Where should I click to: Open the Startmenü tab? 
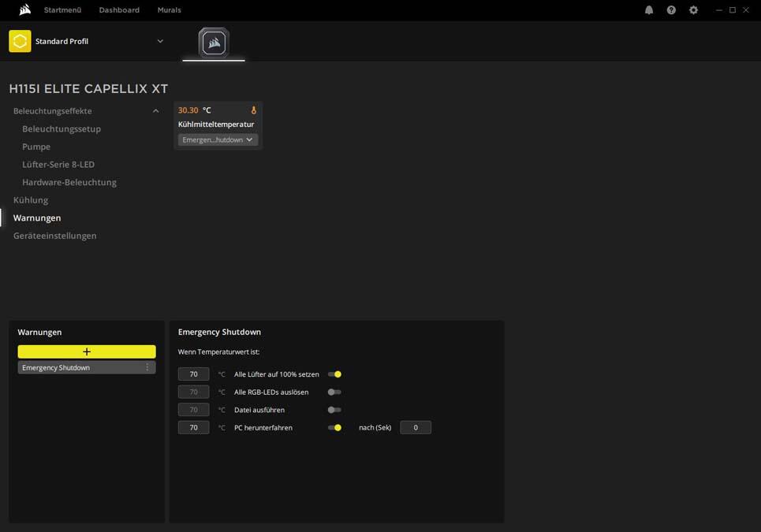pos(62,9)
